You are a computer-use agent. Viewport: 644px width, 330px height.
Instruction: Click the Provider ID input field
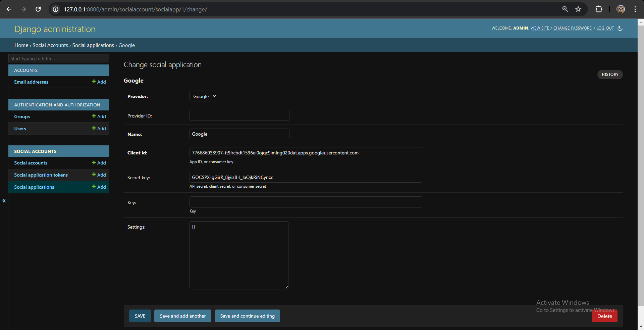click(x=239, y=115)
